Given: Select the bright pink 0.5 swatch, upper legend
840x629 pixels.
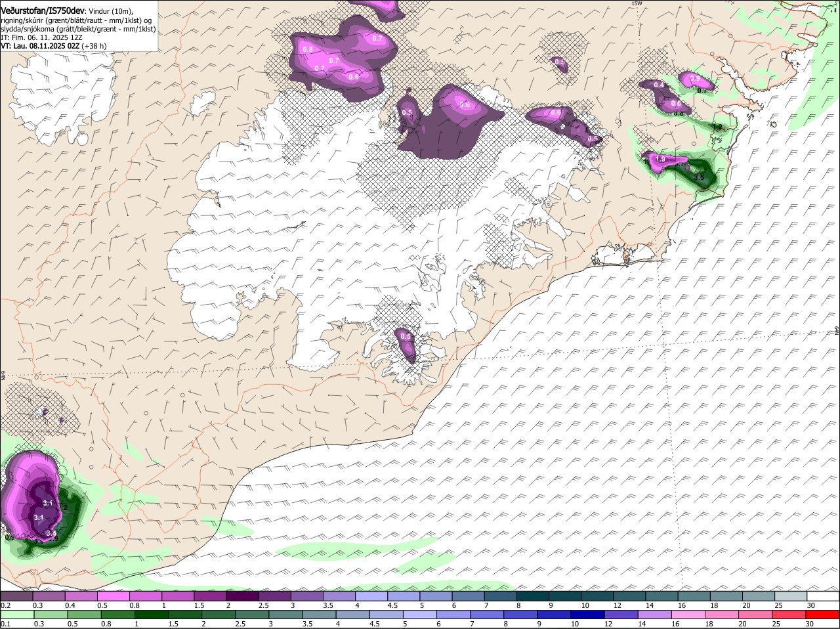Looking at the screenshot, I should 113,596.
